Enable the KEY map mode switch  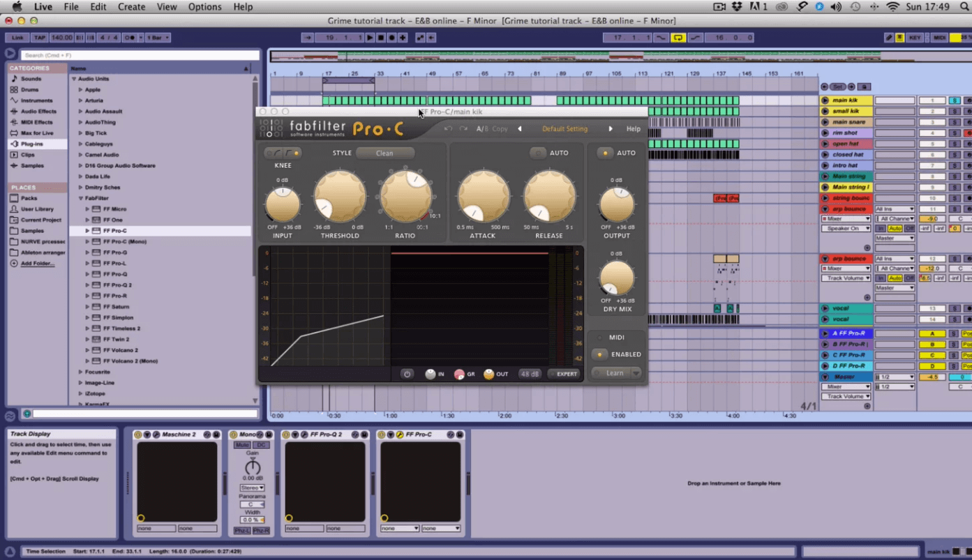915,38
